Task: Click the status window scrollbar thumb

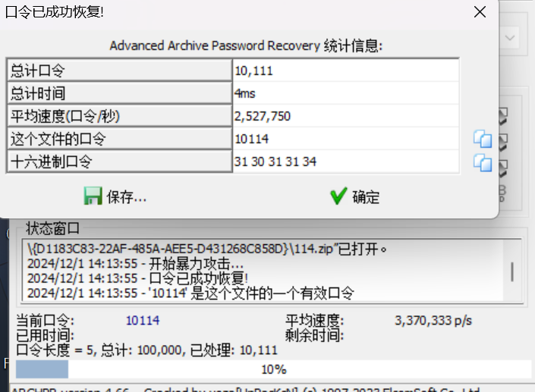Action: pos(512,271)
